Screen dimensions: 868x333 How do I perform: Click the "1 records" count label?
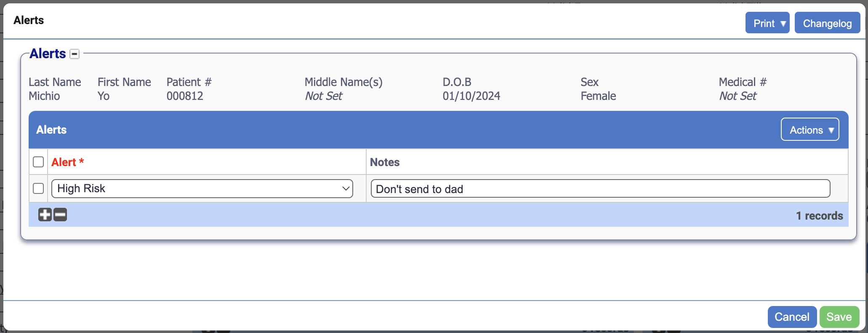(x=819, y=216)
